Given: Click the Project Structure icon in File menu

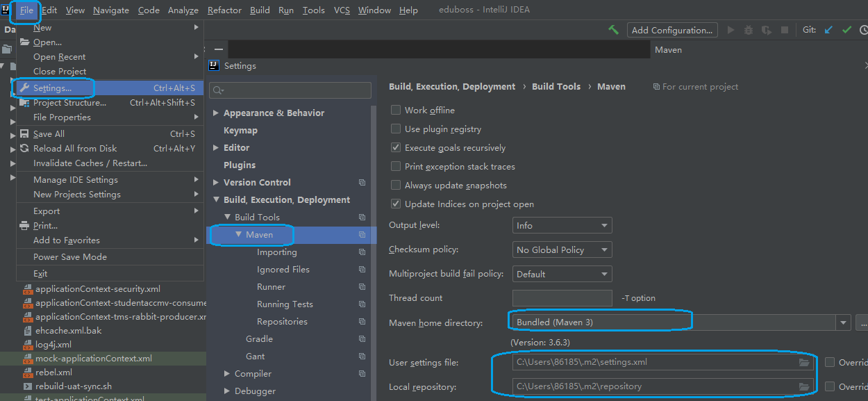Looking at the screenshot, I should click(x=25, y=103).
